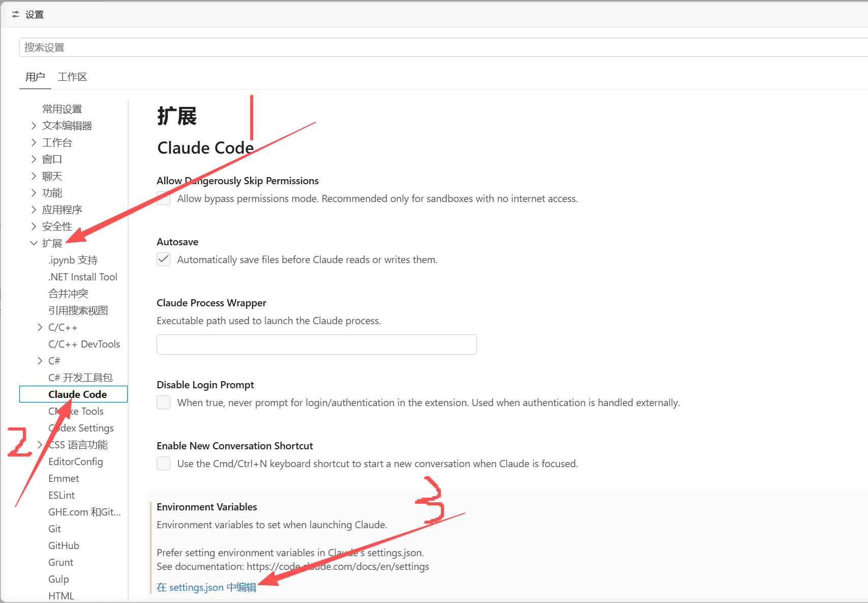Viewport: 868px width, 603px height.
Task: Enable New Conversation Shortcut checkbox
Action: 164,464
